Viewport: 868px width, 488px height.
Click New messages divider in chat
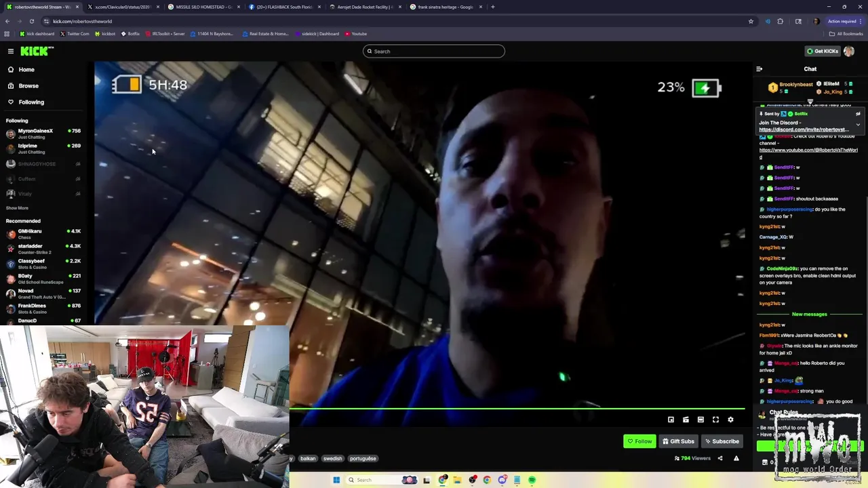810,314
